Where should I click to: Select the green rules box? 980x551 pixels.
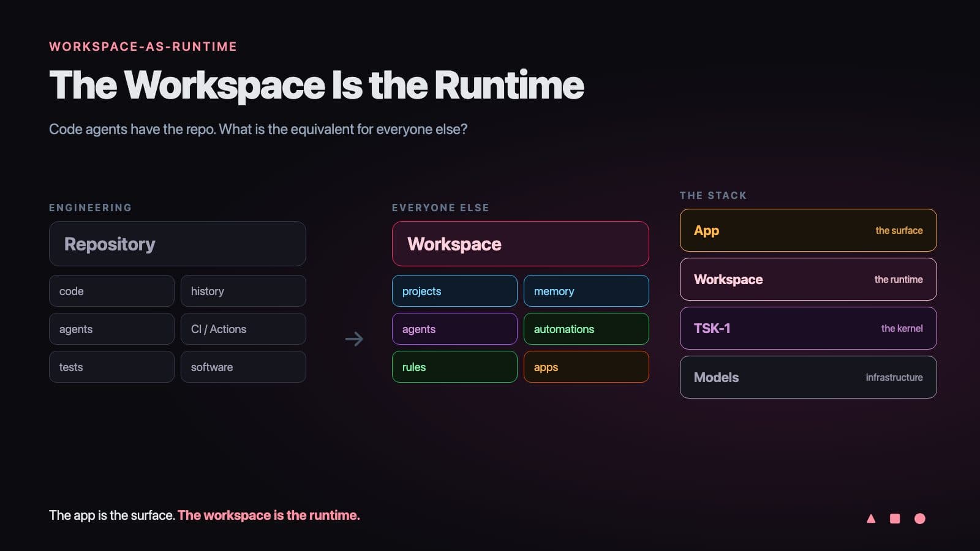[454, 367]
